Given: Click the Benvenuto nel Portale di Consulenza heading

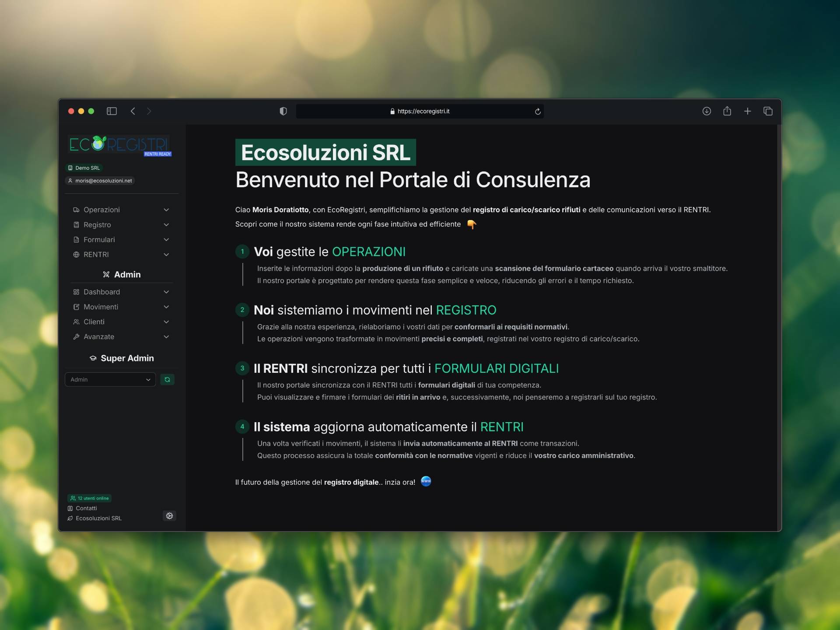Looking at the screenshot, I should 413,180.
